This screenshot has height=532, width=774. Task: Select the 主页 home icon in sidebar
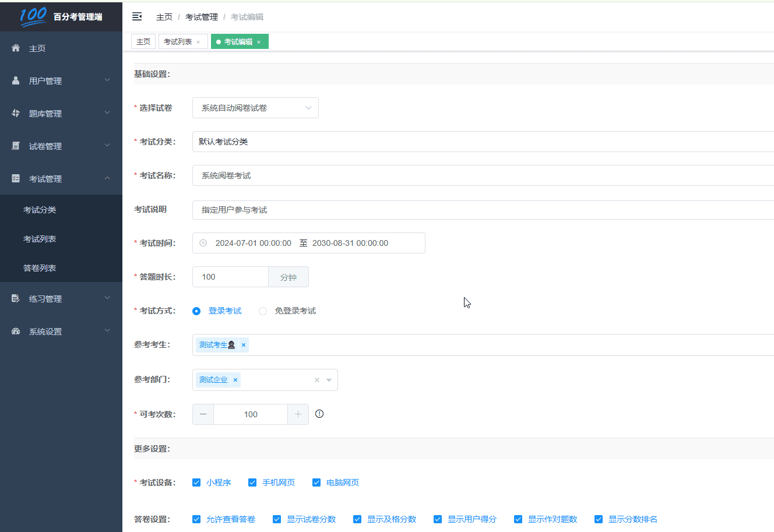[x=15, y=48]
